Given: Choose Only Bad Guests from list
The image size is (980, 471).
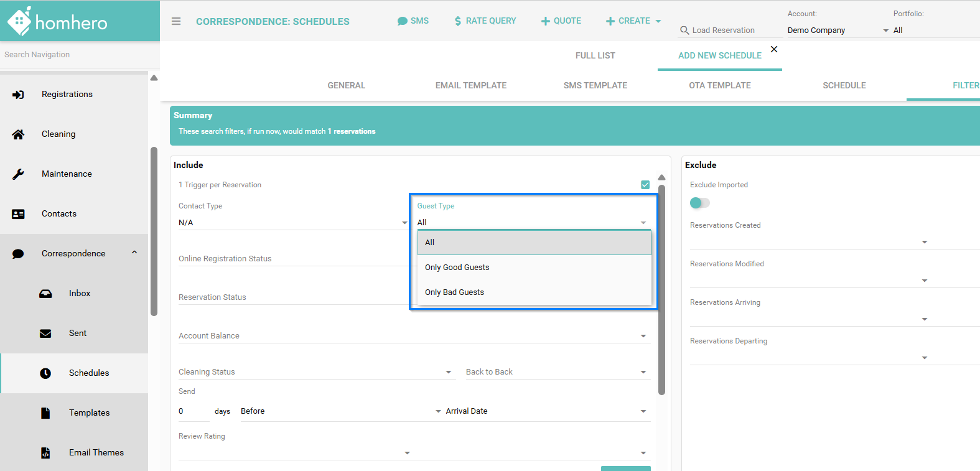Looking at the screenshot, I should 455,292.
